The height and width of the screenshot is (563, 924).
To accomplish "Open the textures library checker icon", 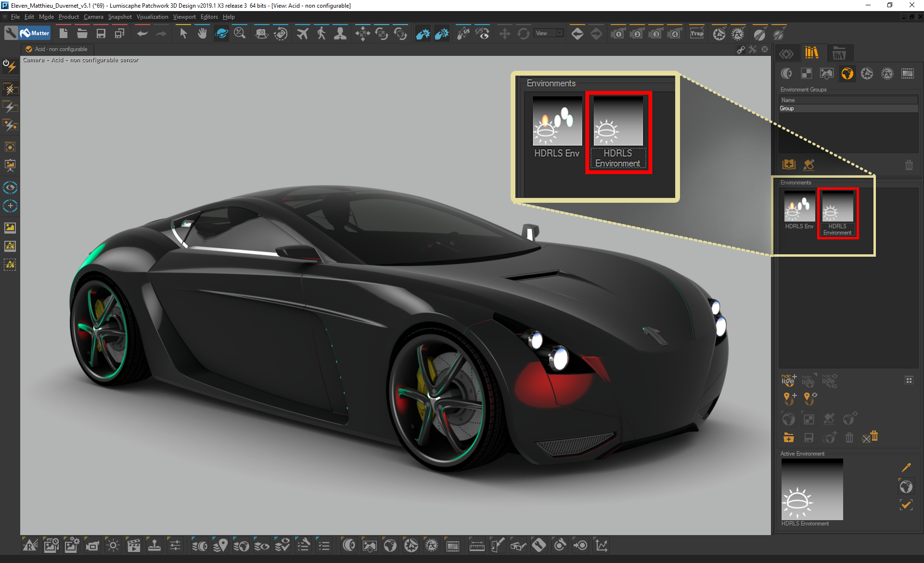I will tap(807, 73).
